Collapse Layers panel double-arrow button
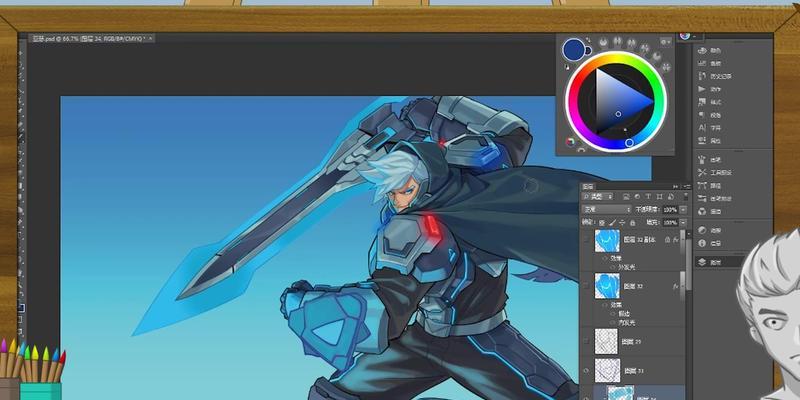The width and height of the screenshot is (800, 400). click(x=675, y=187)
